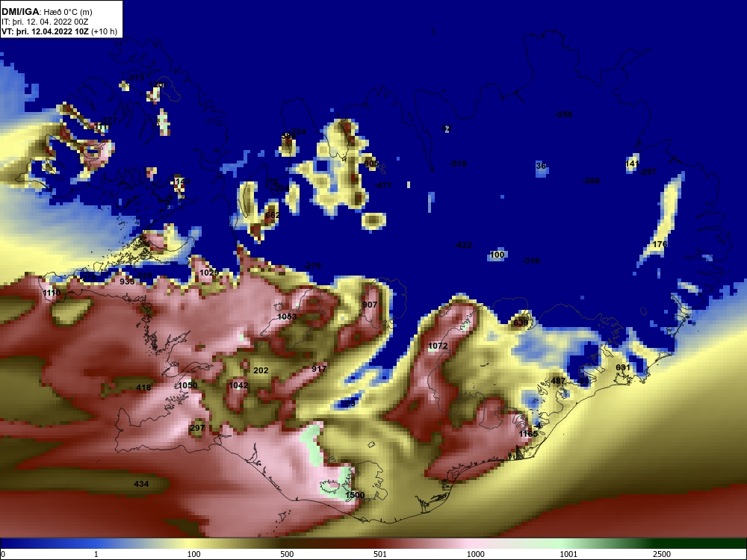Click the negative value -471

pyautogui.click(x=383, y=185)
